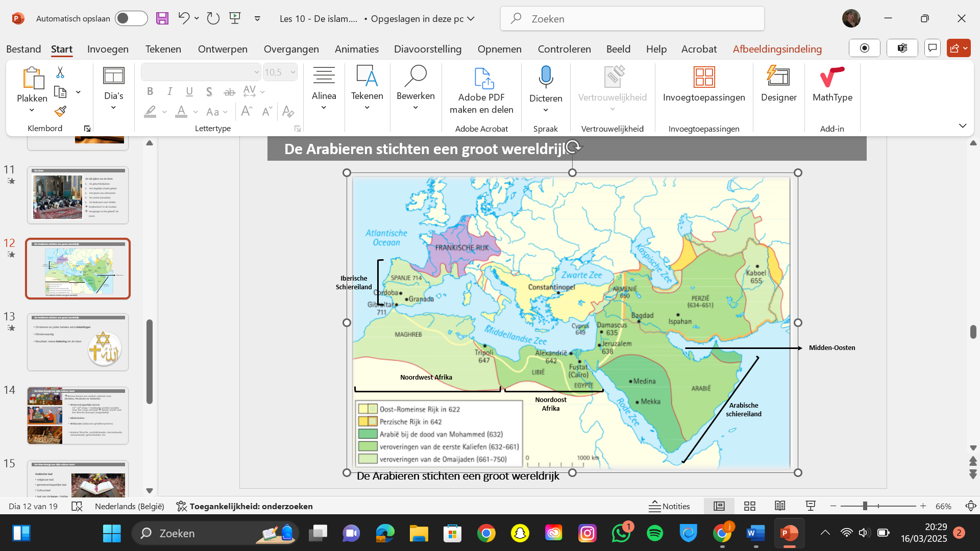The width and height of the screenshot is (980, 551).
Task: Apply font color red A
Action: 181,111
